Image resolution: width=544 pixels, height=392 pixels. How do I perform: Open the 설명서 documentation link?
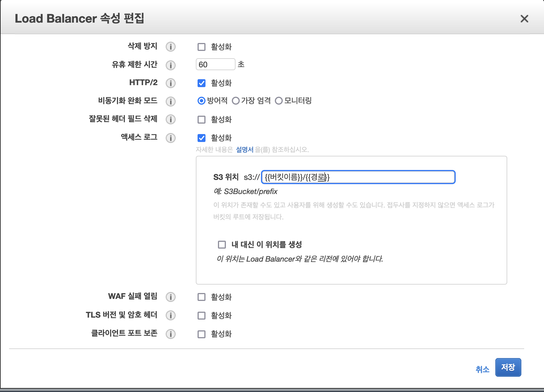pos(245,150)
